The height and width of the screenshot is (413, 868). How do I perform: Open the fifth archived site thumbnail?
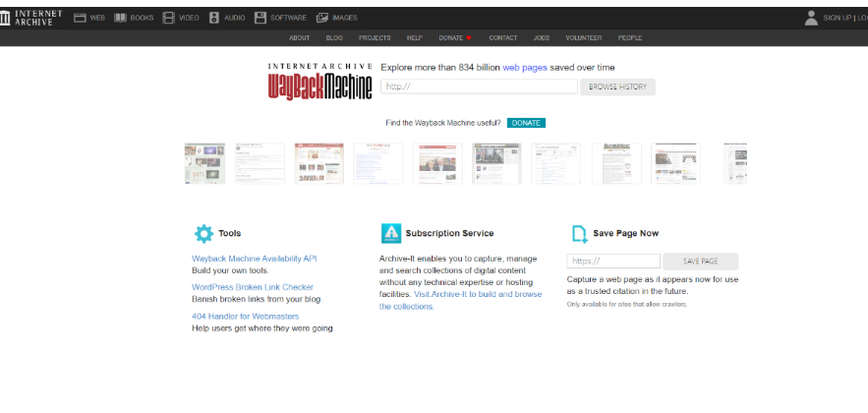click(x=437, y=163)
